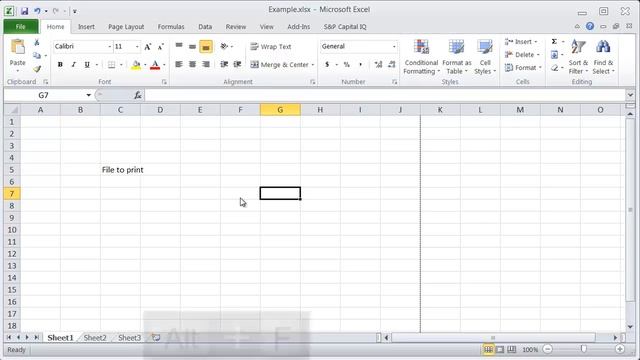
Task: Toggle underline formatting
Action: [87, 64]
